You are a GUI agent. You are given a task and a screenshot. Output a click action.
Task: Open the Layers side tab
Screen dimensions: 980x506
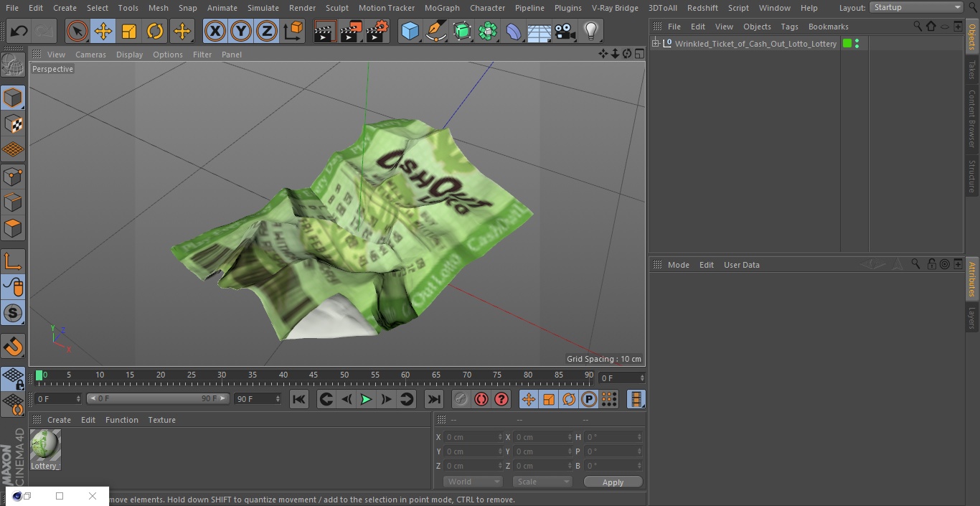[972, 318]
